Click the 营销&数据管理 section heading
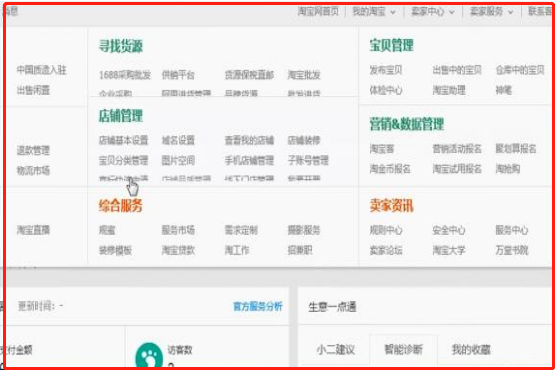This screenshot has height=371, width=556. [406, 124]
